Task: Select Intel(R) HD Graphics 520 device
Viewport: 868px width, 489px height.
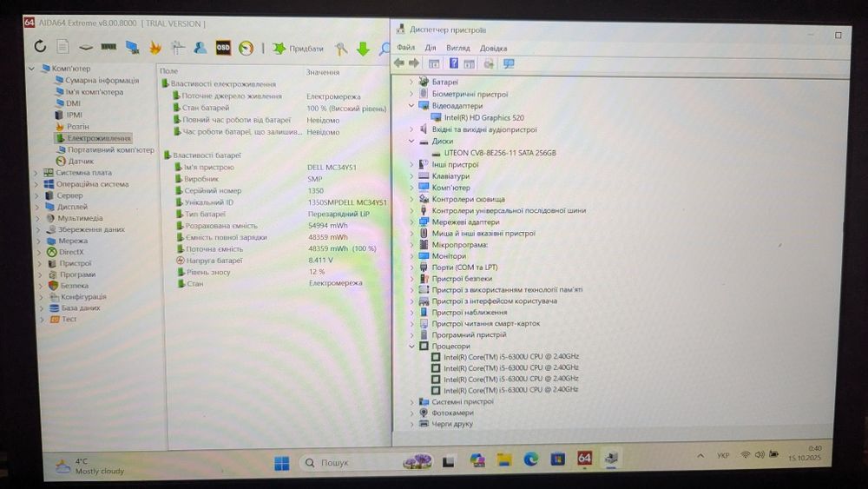Action: click(x=483, y=117)
